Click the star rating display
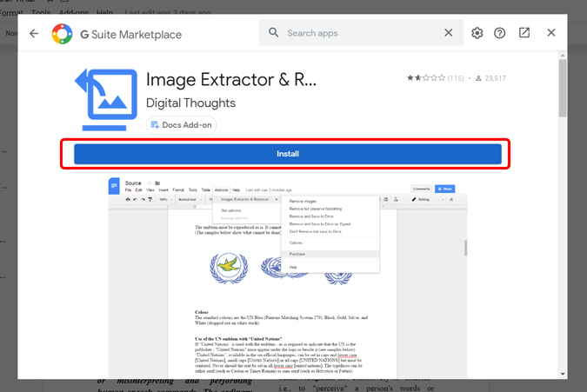 426,78
